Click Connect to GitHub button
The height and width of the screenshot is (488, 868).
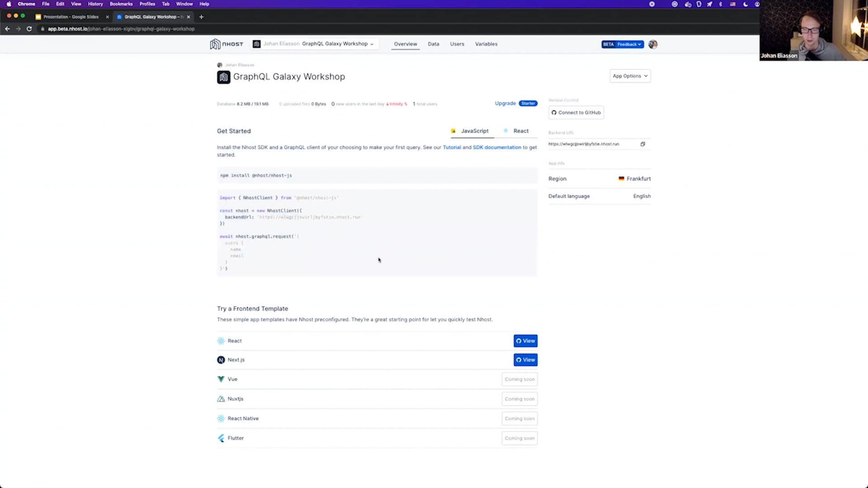576,113
